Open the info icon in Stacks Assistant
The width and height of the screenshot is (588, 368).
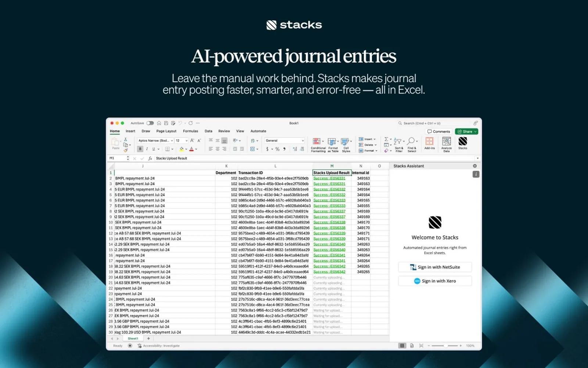[476, 174]
